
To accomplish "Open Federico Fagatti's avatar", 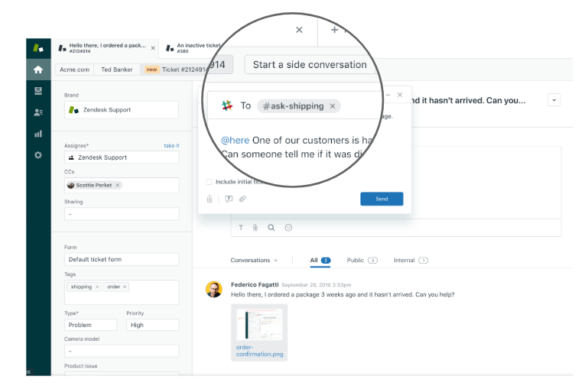I will [214, 290].
